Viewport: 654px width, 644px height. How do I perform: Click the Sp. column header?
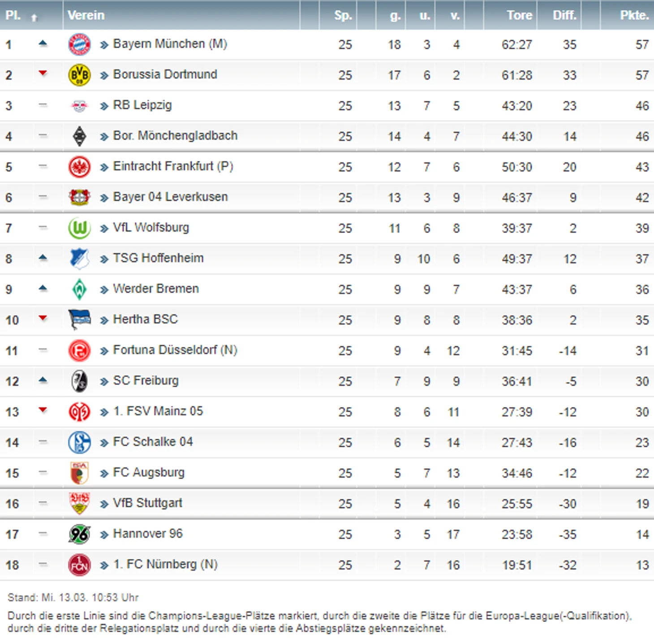[343, 15]
